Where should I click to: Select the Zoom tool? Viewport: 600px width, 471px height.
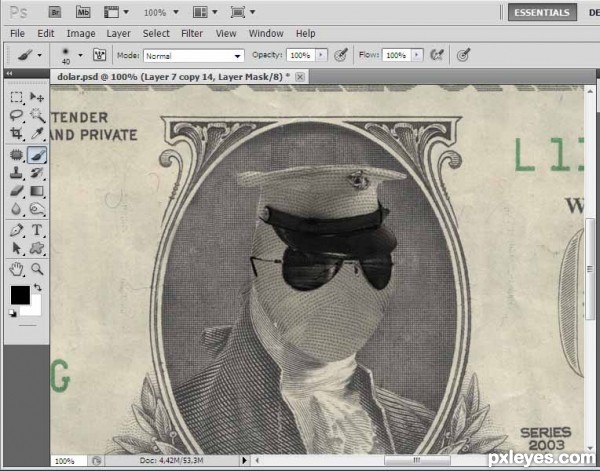37,269
